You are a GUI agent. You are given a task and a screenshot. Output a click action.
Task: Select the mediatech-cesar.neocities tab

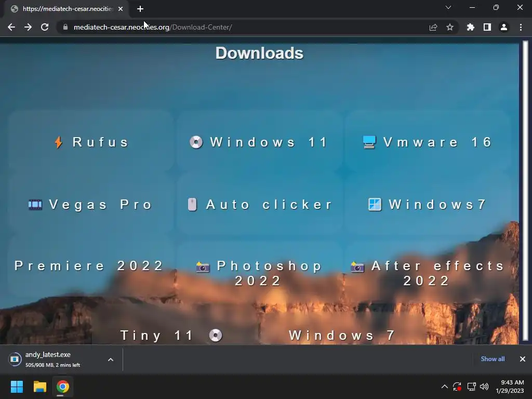click(x=66, y=9)
